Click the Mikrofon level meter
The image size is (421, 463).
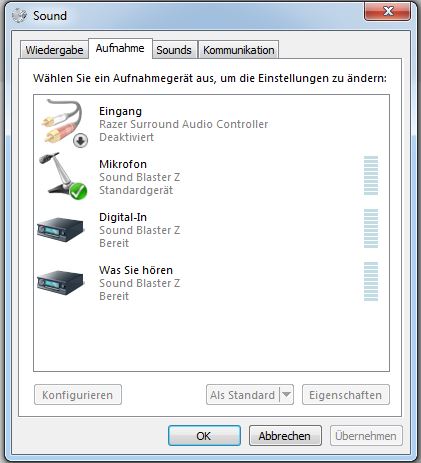point(371,175)
